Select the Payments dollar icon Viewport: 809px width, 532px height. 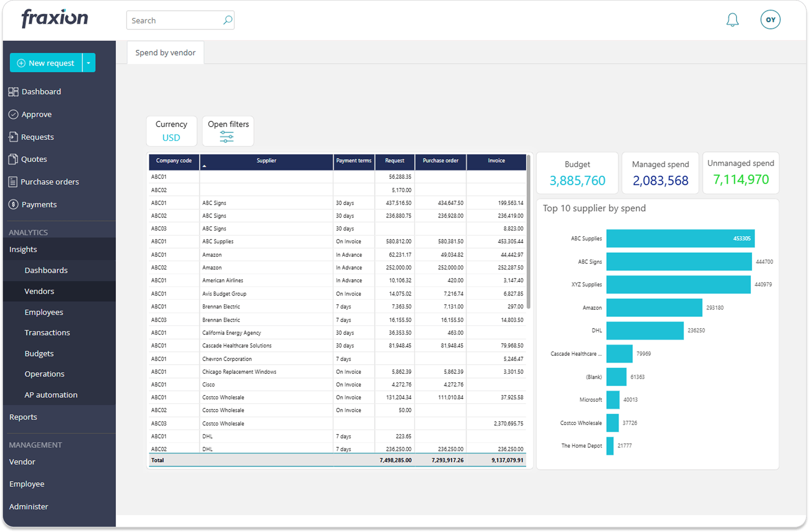click(x=14, y=204)
